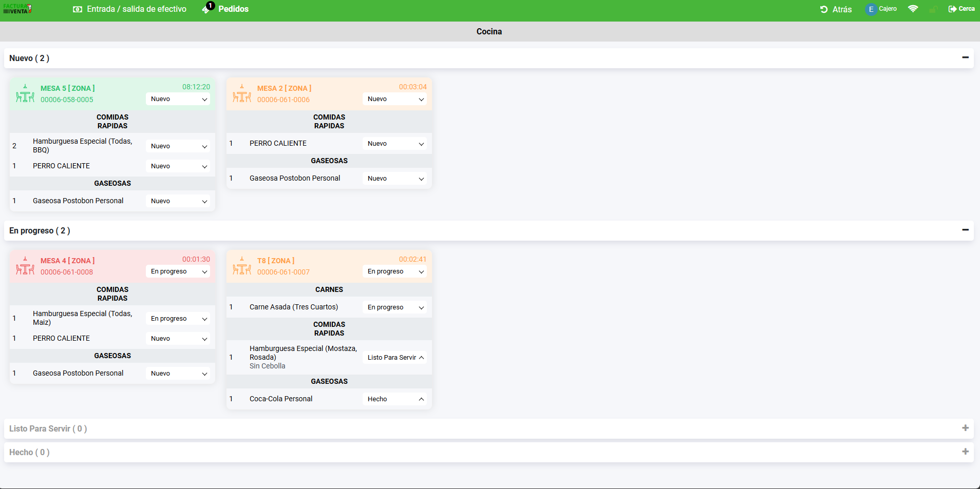Collapse the Nuevo section with minus button
The image size is (980, 489).
click(x=965, y=57)
